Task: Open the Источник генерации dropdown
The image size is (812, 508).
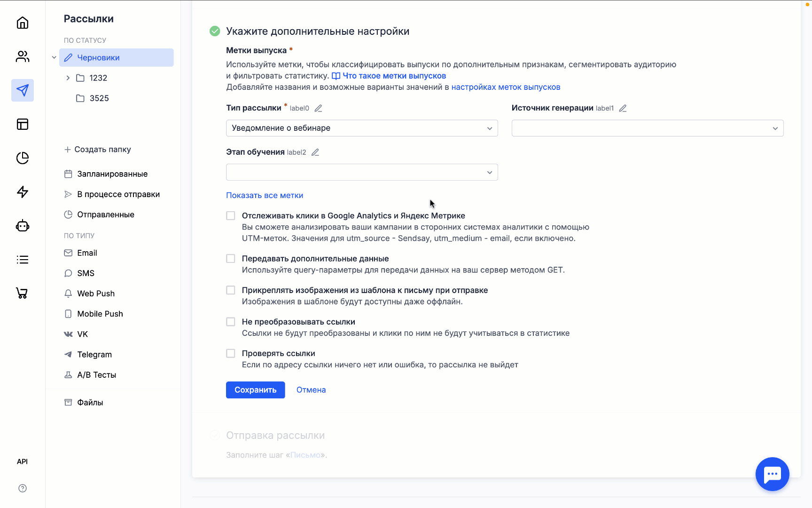Action: coord(647,128)
